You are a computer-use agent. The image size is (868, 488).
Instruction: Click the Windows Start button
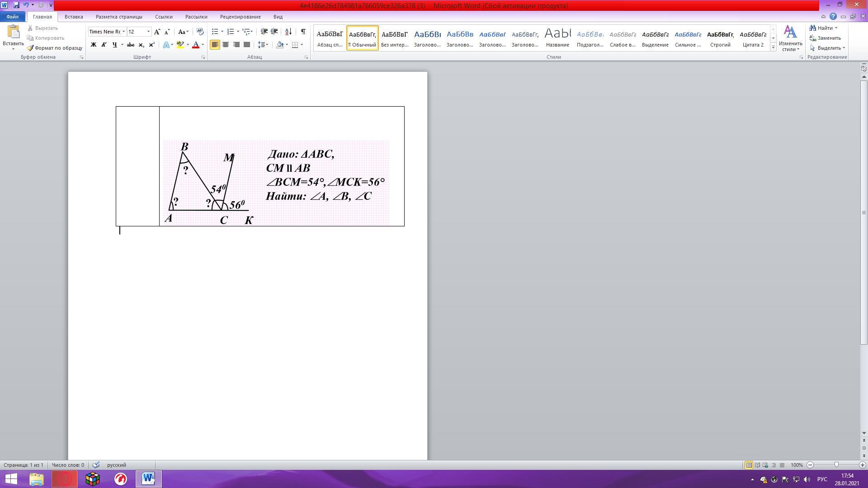[11, 479]
